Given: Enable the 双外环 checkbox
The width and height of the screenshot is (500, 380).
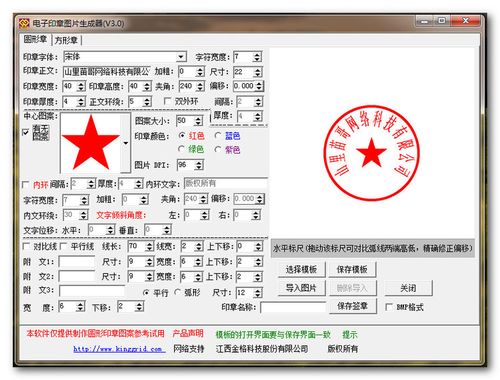Looking at the screenshot, I should 168,101.
